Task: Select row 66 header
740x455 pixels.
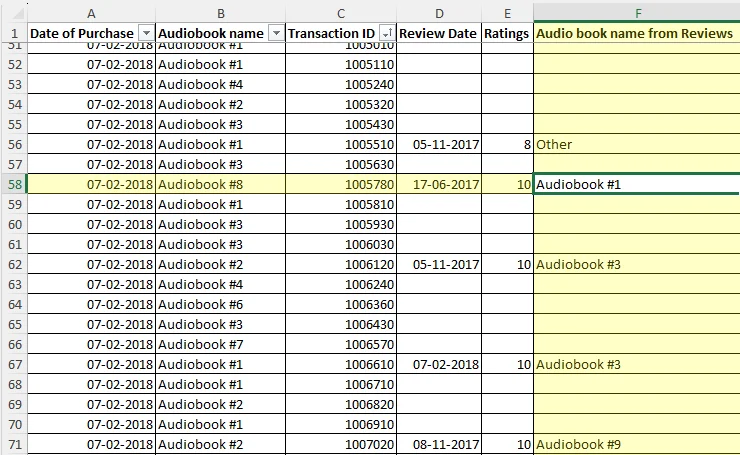Action: click(14, 345)
